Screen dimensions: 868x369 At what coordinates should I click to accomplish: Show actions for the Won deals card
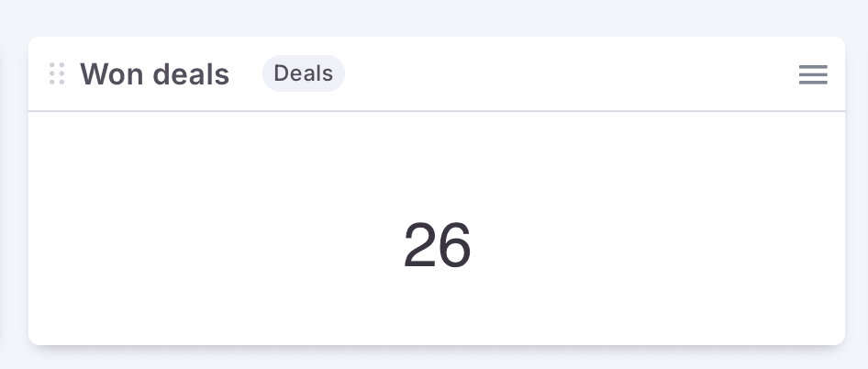point(813,74)
